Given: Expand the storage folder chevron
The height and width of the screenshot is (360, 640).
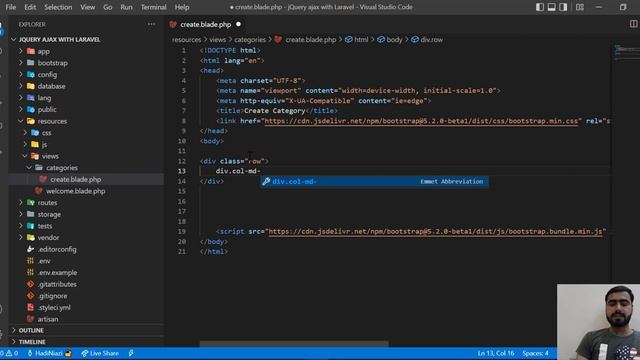Looking at the screenshot, I should [x=21, y=214].
